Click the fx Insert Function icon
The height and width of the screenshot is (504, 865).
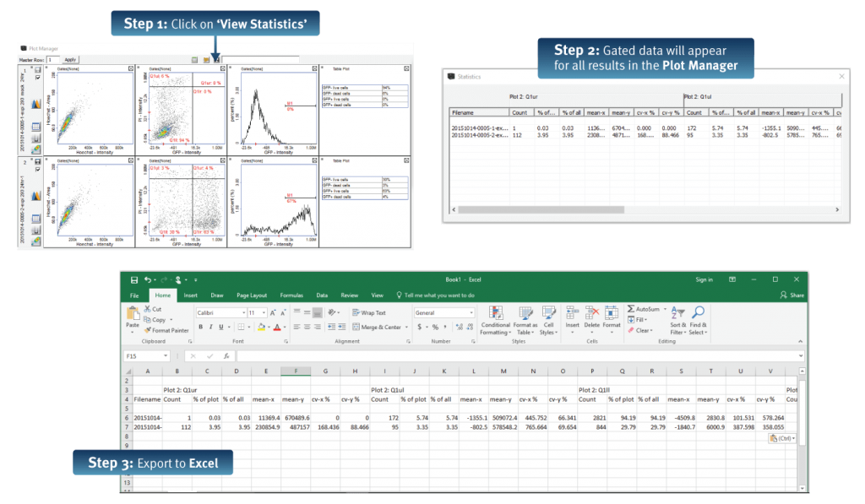[x=226, y=356]
